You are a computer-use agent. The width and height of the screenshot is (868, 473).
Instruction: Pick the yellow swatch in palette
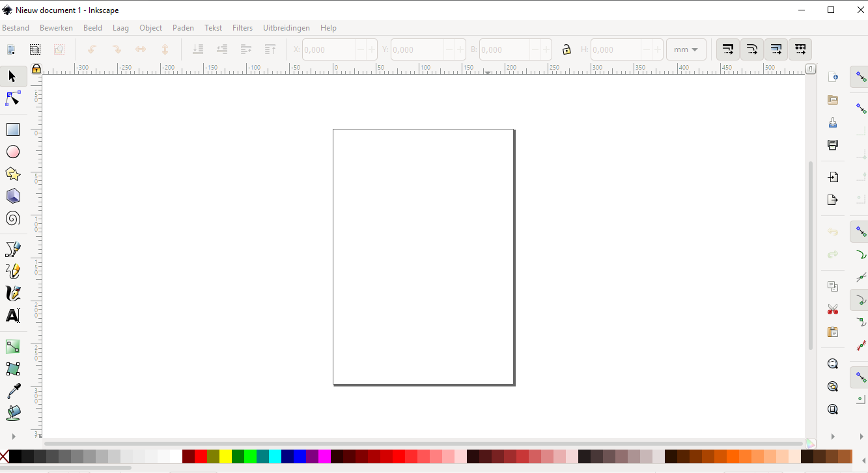coord(225,456)
